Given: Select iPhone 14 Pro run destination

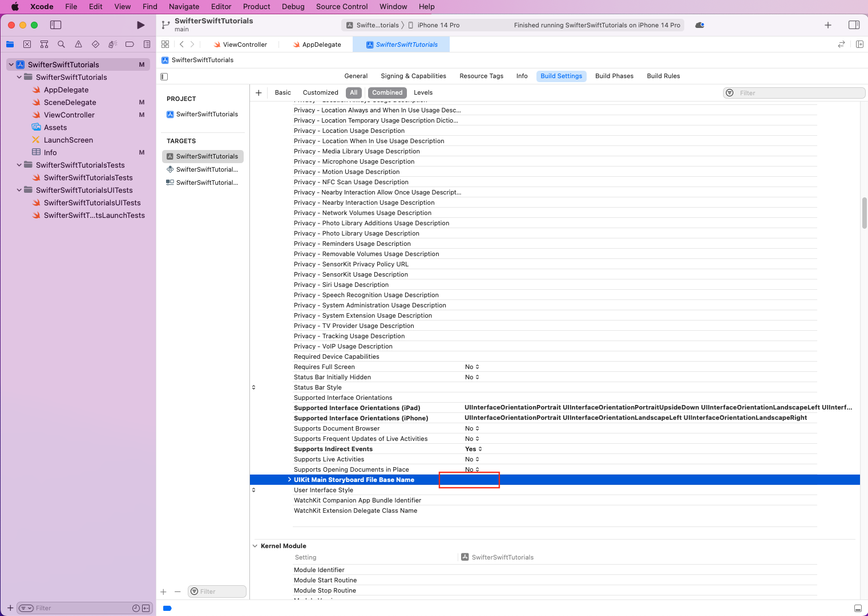Looking at the screenshot, I should (x=434, y=25).
